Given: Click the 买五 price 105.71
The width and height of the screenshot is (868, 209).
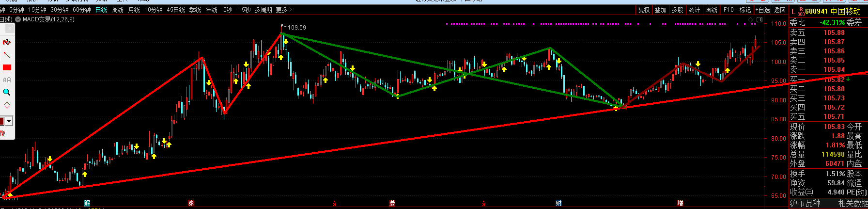Looking at the screenshot, I should point(834,116).
